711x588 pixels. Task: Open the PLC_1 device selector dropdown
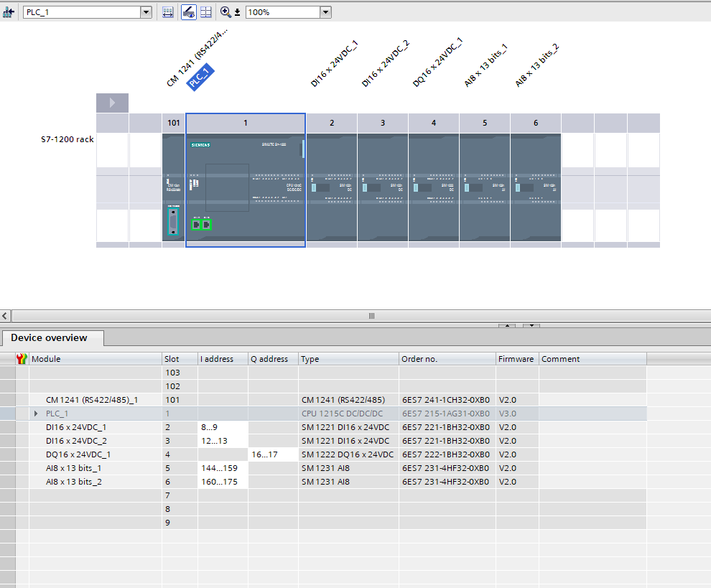147,12
